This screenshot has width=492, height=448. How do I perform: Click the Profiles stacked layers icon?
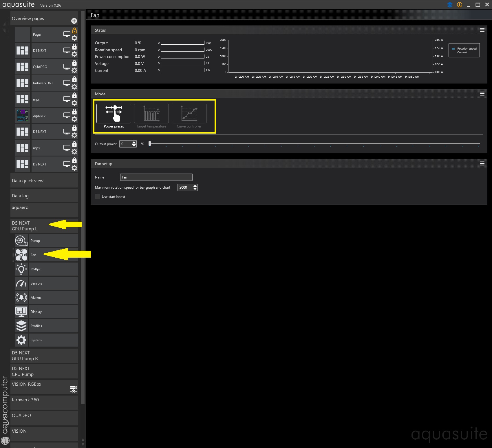[21, 326]
